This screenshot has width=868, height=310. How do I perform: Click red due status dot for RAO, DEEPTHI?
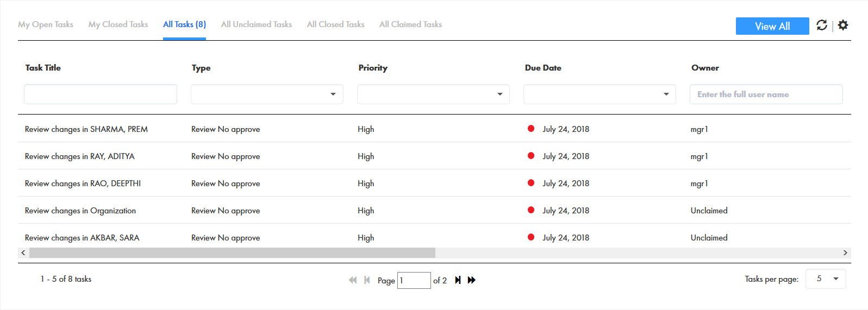(x=531, y=183)
